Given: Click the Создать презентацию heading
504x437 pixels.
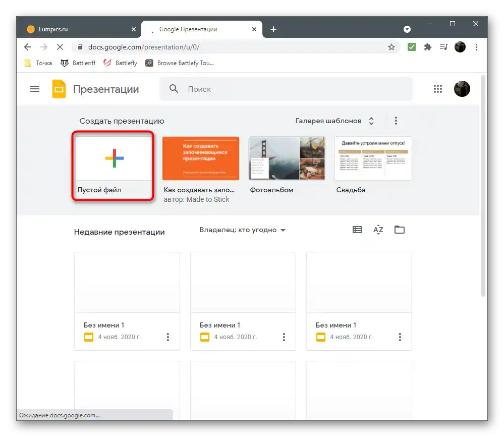Looking at the screenshot, I should [122, 121].
